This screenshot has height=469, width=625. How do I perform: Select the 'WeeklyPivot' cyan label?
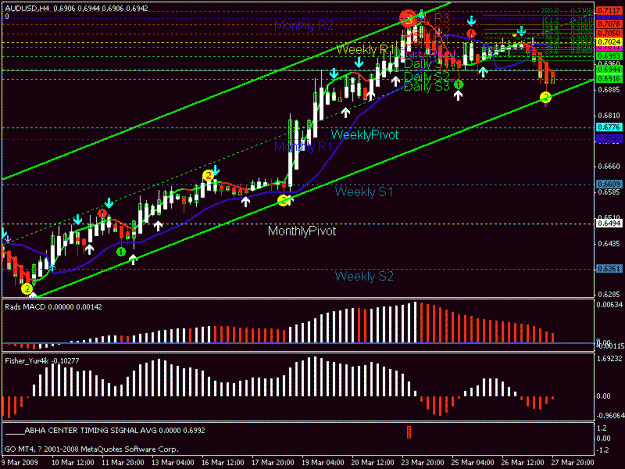point(364,135)
